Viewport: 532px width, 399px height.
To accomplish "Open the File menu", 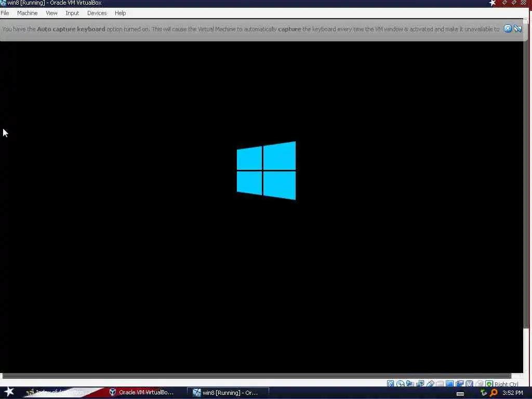I will [5, 13].
